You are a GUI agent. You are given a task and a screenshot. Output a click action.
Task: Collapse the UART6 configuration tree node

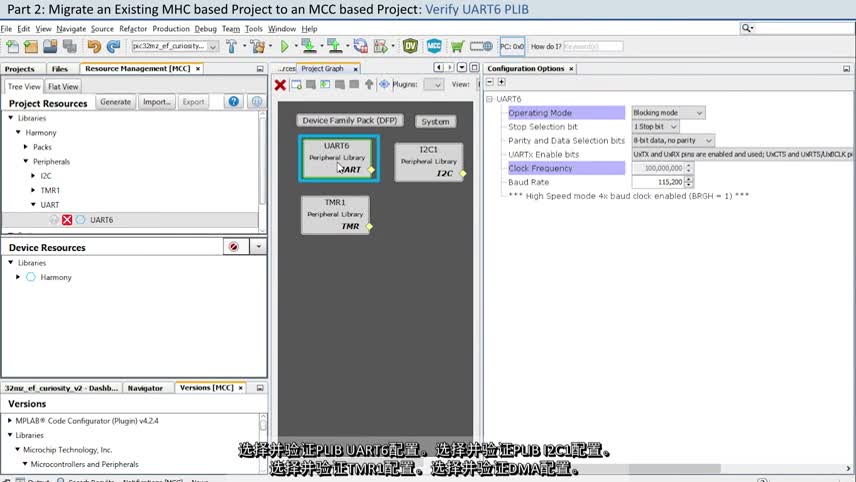pos(489,99)
